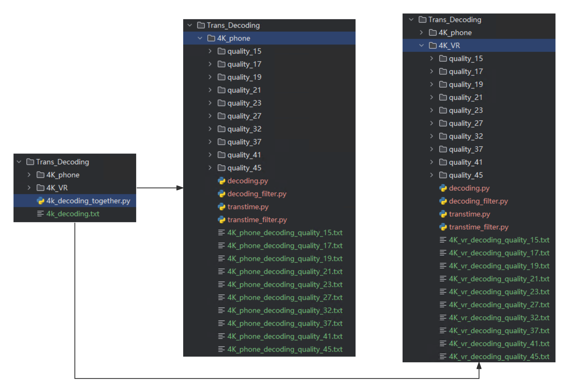Open 4K_vr_decoding_quality_41.txt

pos(499,344)
